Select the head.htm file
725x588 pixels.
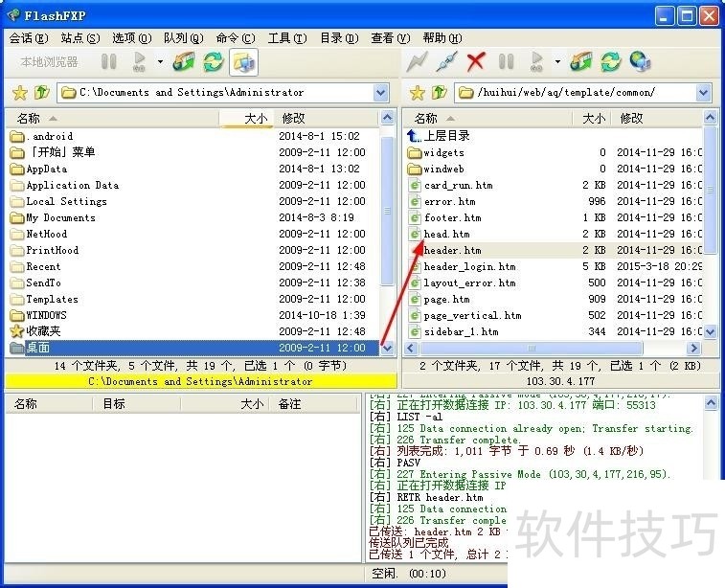tap(554, 234)
